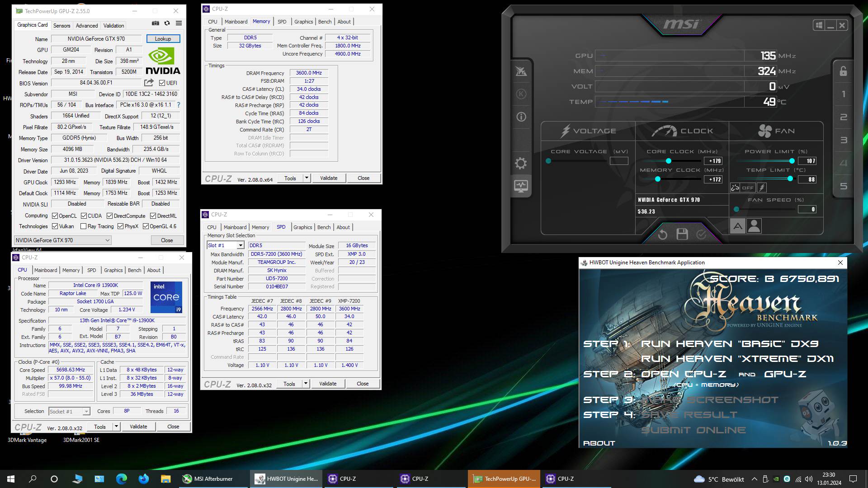The width and height of the screenshot is (868, 488).
Task: Open the Afterburner OC Scanner icon
Action: (521, 71)
